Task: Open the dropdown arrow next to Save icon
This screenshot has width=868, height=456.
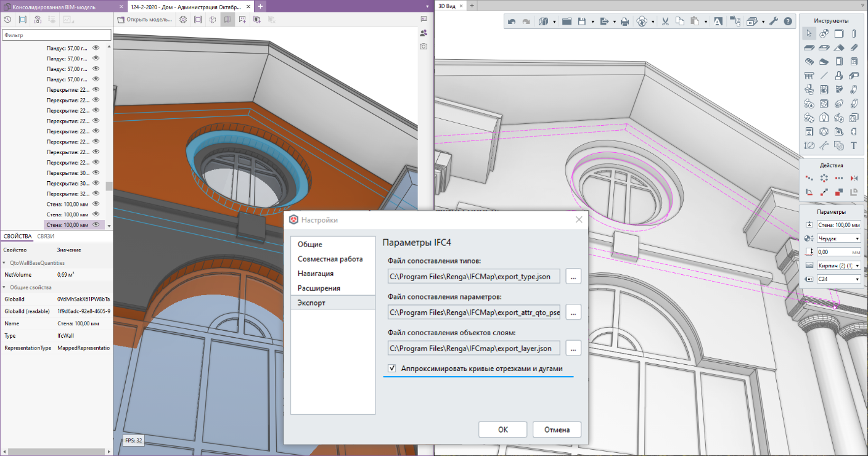Action: 592,22
